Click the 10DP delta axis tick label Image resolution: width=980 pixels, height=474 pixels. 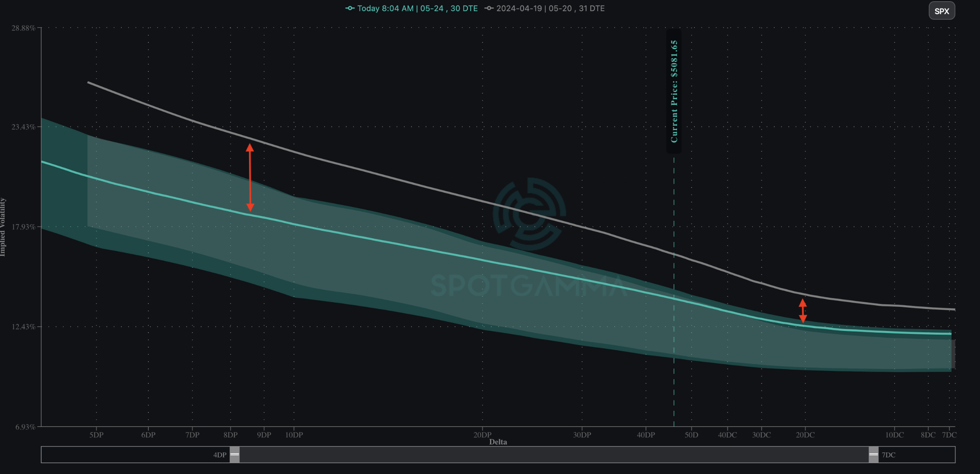[294, 435]
